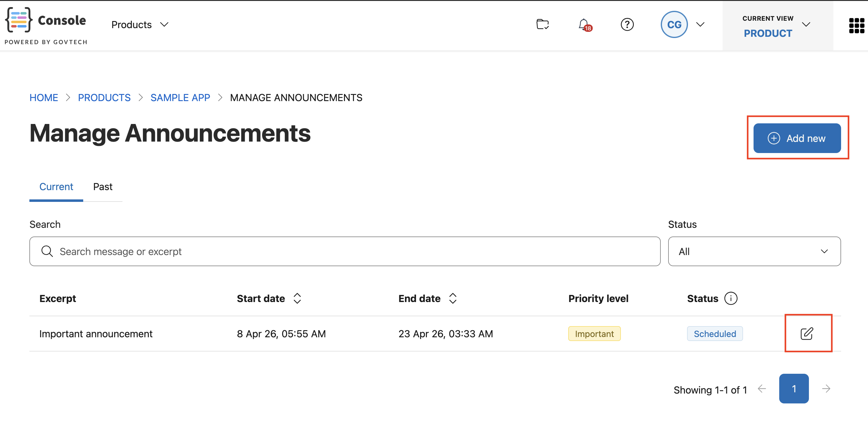Go to PRODUCTS breadcrumb
This screenshot has width=868, height=426.
coord(104,98)
